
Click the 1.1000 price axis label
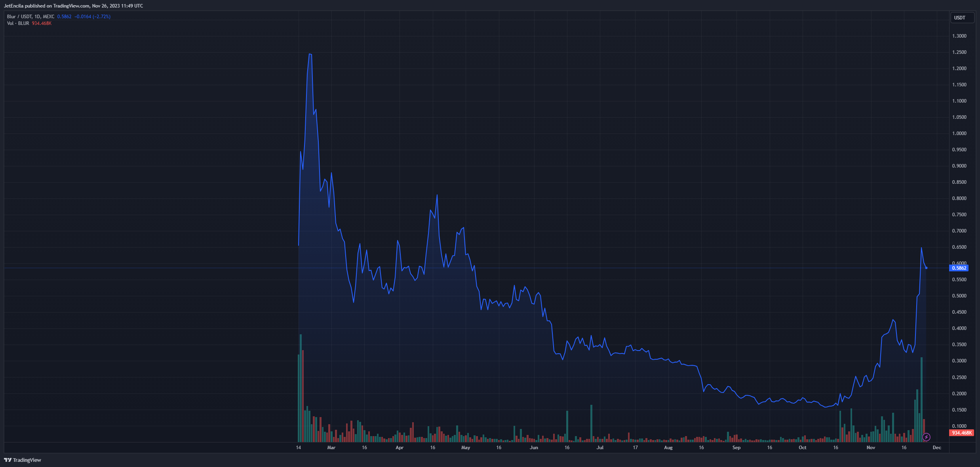959,101
